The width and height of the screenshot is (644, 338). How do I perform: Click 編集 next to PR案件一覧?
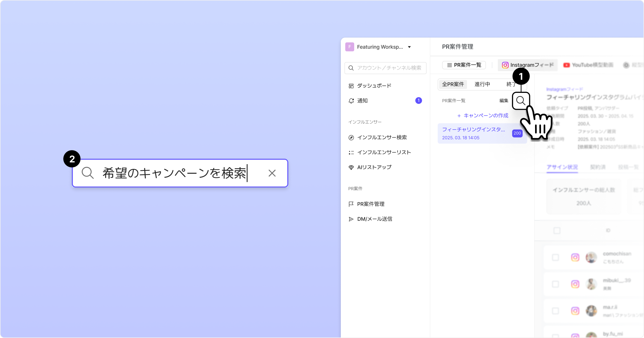click(x=504, y=101)
